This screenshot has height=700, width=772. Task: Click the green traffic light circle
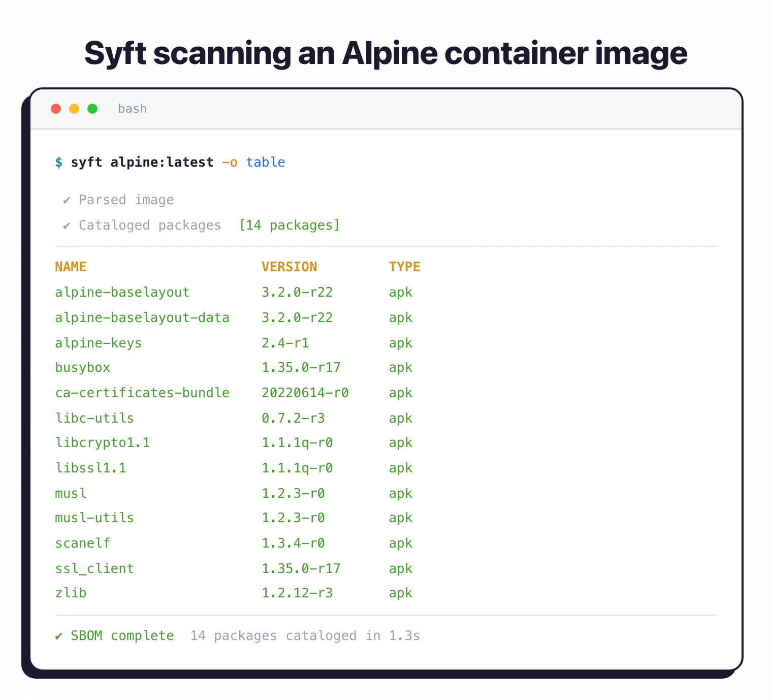point(92,108)
